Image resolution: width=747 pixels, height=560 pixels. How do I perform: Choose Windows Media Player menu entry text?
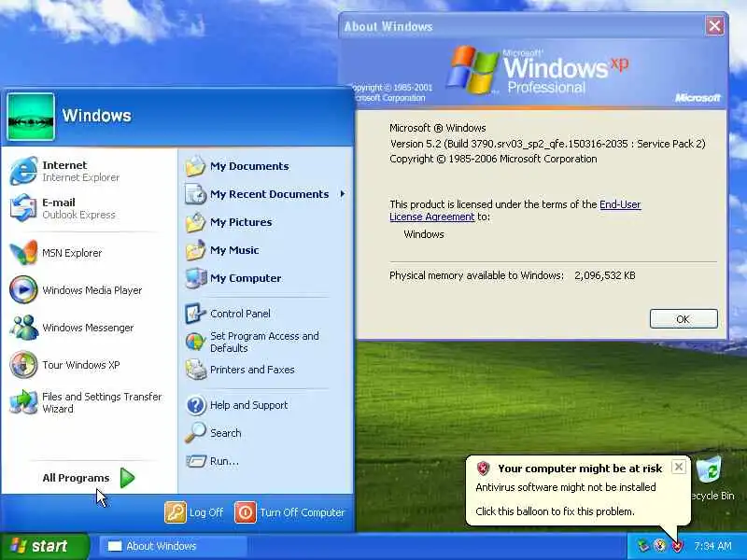(92, 290)
